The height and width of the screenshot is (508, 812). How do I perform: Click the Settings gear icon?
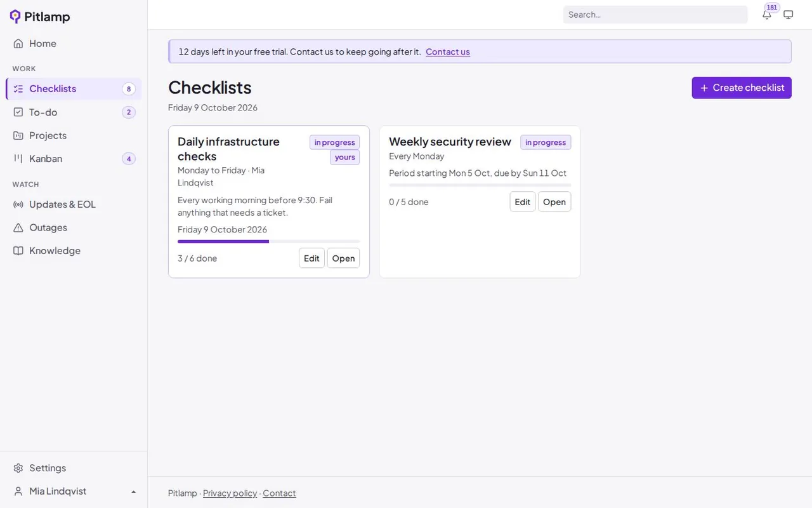pos(18,468)
